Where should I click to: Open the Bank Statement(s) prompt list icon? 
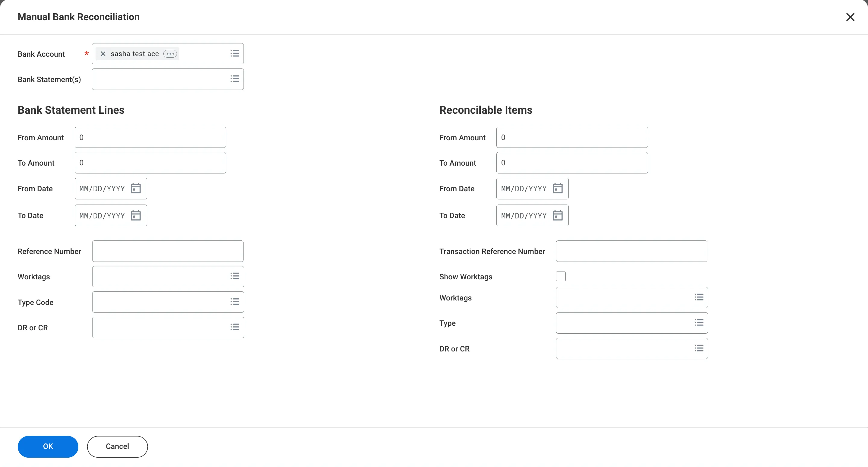(x=235, y=79)
